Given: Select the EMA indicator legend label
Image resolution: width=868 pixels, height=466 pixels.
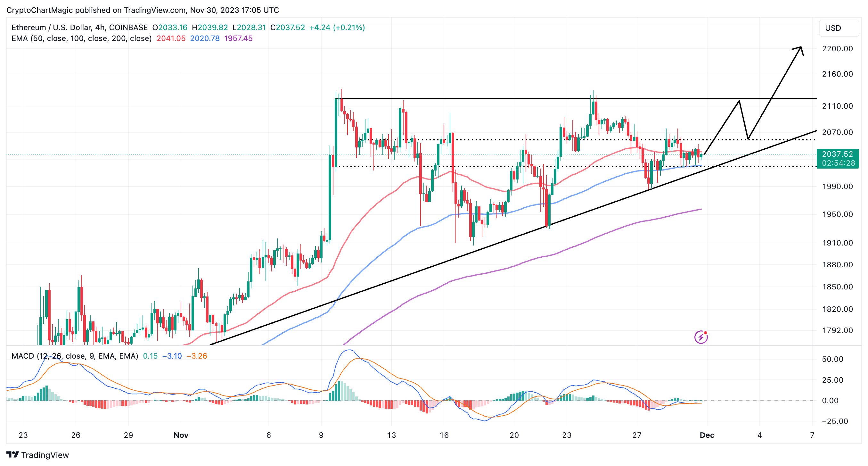Looking at the screenshot, I should (82, 38).
